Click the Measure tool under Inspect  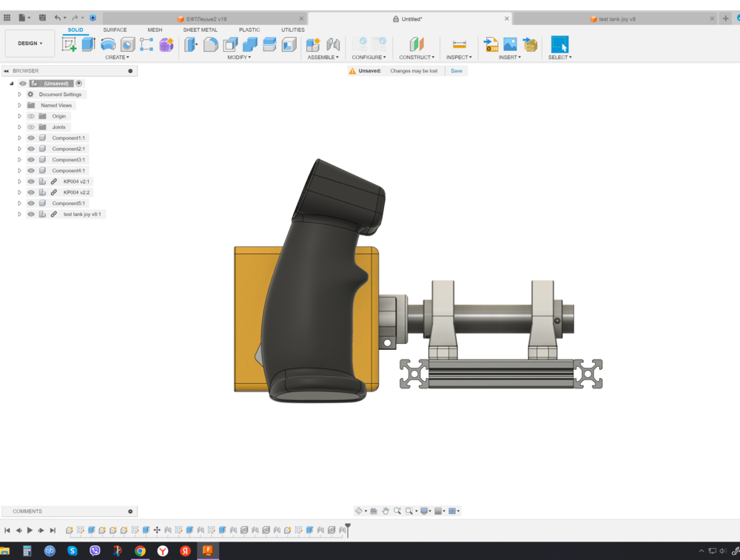click(460, 44)
